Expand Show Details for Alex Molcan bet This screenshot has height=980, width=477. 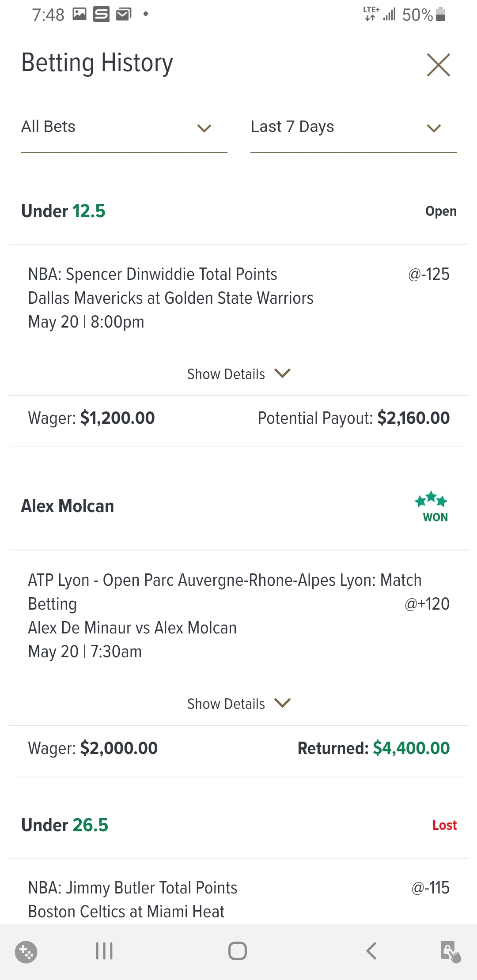[238, 703]
